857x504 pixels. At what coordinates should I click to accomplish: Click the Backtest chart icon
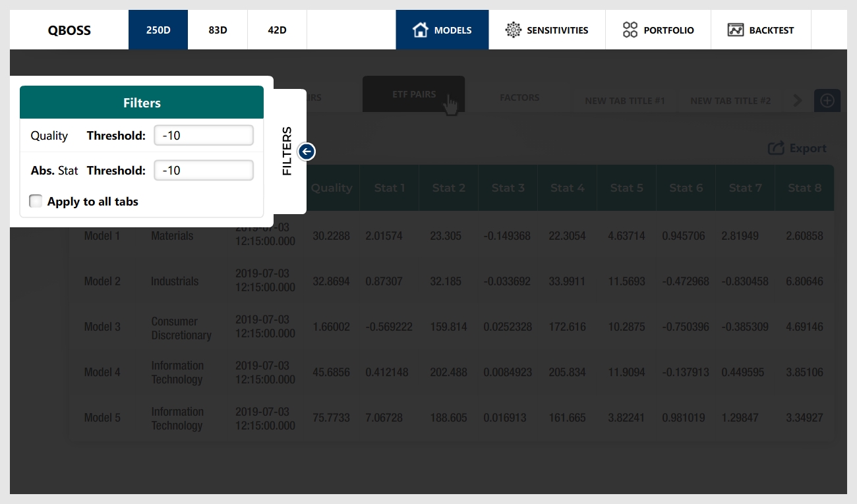point(736,30)
